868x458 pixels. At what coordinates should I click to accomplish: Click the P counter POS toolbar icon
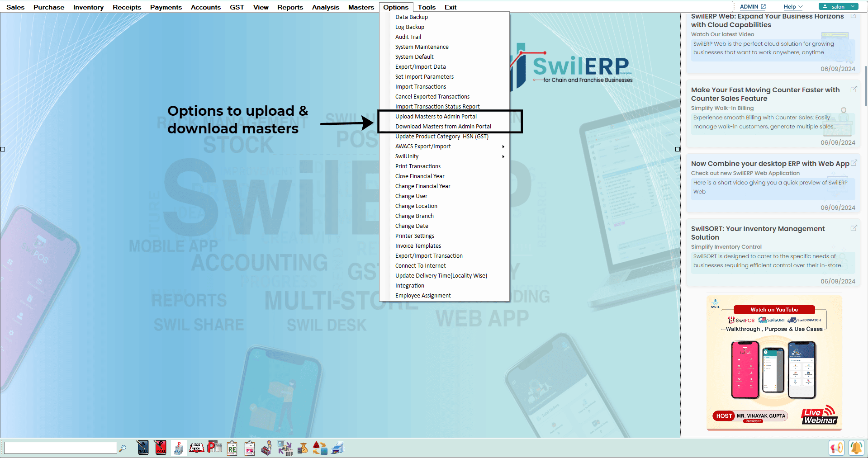[179, 448]
